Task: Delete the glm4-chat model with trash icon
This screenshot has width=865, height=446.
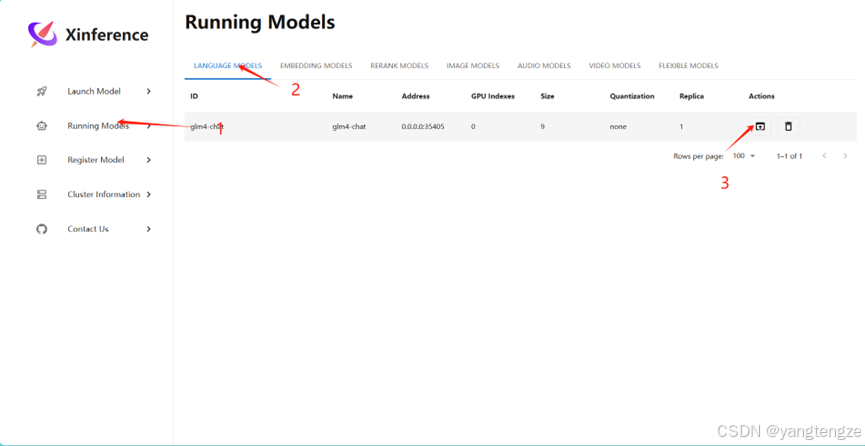Action: click(788, 126)
